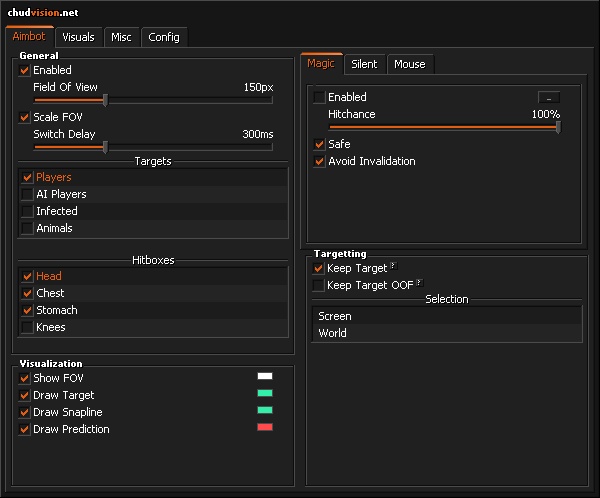Image resolution: width=600 pixels, height=498 pixels.
Task: Select the Silent sub-tab
Action: coord(364,64)
